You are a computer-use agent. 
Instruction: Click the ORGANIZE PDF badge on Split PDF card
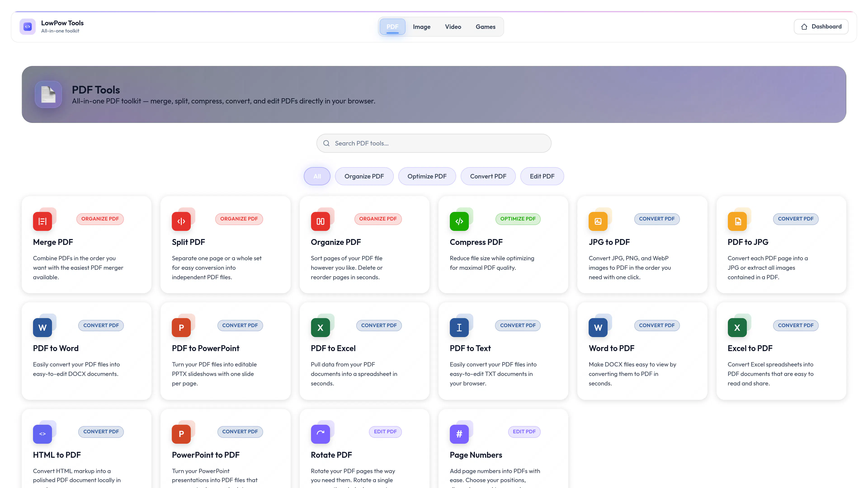coord(239,219)
